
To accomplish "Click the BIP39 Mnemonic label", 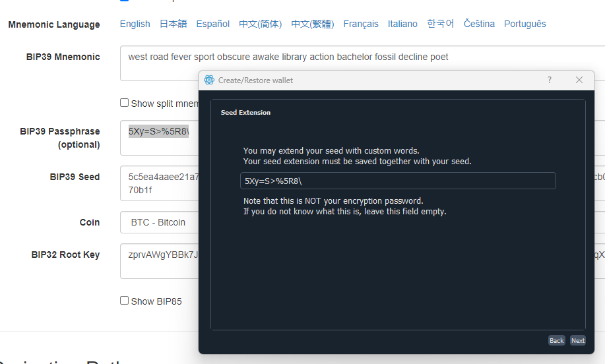I will point(63,57).
